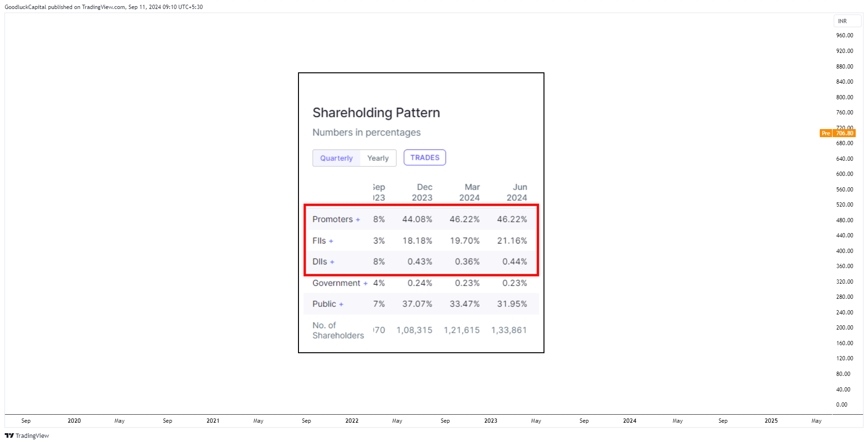Screen dimensions: 868x444
Task: Click the TradingView logo icon
Action: click(x=9, y=435)
